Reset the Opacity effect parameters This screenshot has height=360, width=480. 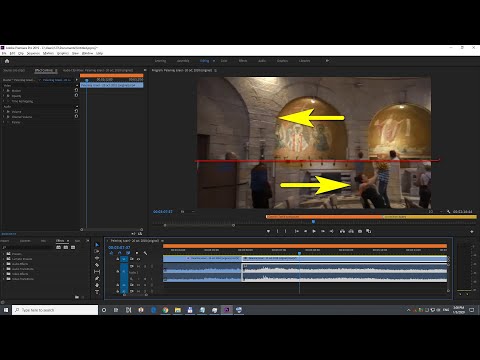[x=76, y=95]
